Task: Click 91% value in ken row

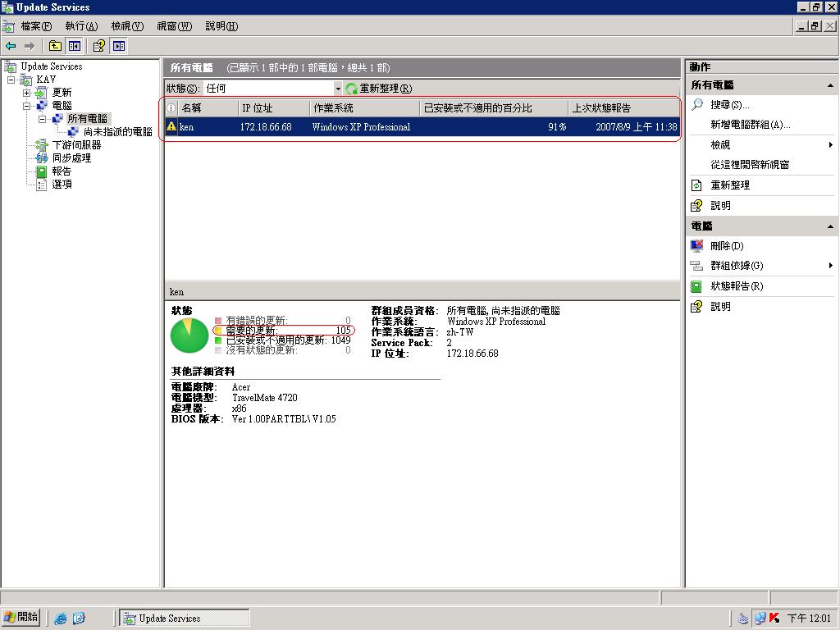Action: [x=557, y=127]
